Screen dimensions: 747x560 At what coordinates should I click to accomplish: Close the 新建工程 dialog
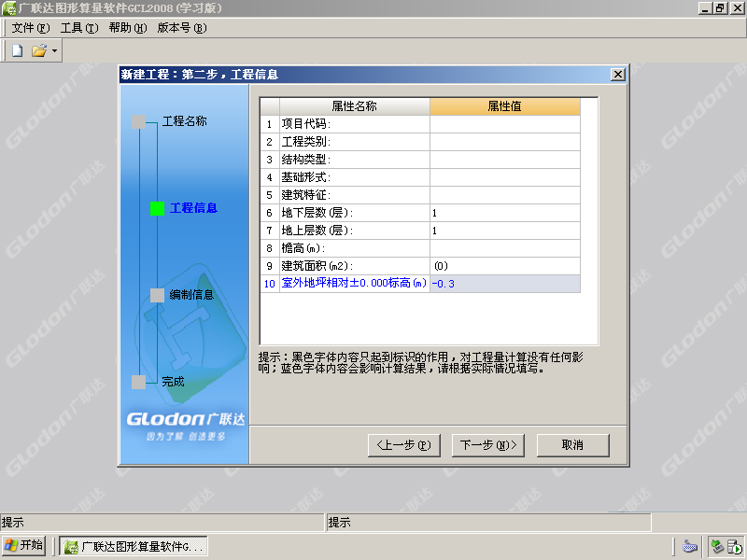[618, 75]
